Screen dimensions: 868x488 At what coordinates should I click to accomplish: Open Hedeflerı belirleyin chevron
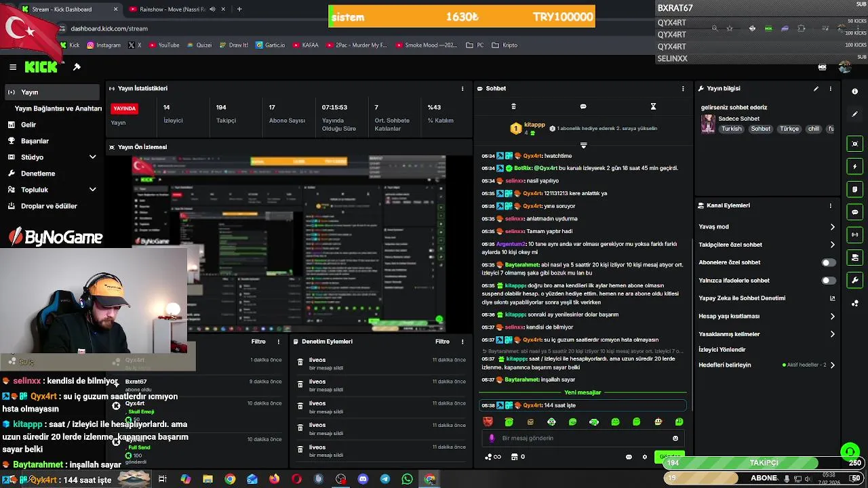832,365
